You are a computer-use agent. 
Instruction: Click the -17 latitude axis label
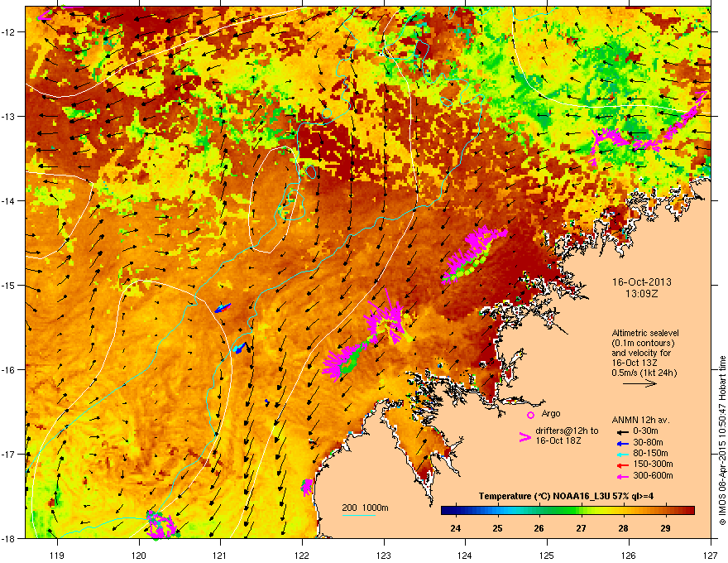click(x=8, y=454)
